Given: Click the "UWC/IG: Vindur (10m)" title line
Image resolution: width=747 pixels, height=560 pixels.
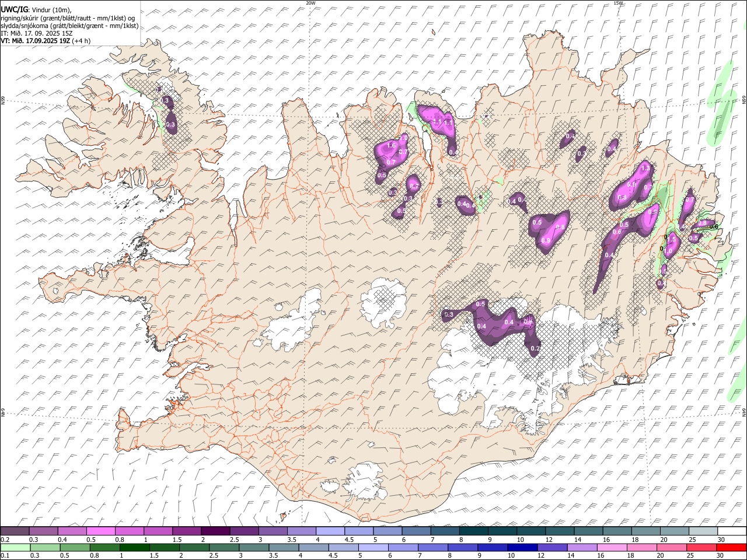Looking at the screenshot, I should coord(37,10).
